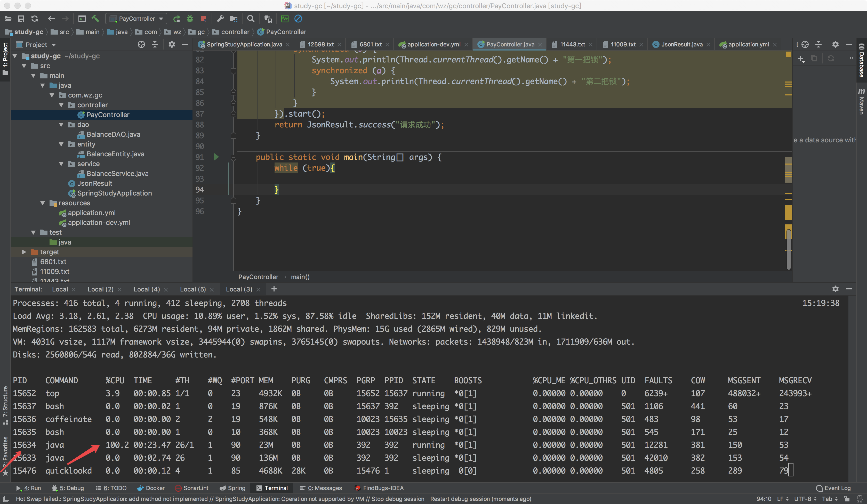Open the terminal settings gear

835,289
